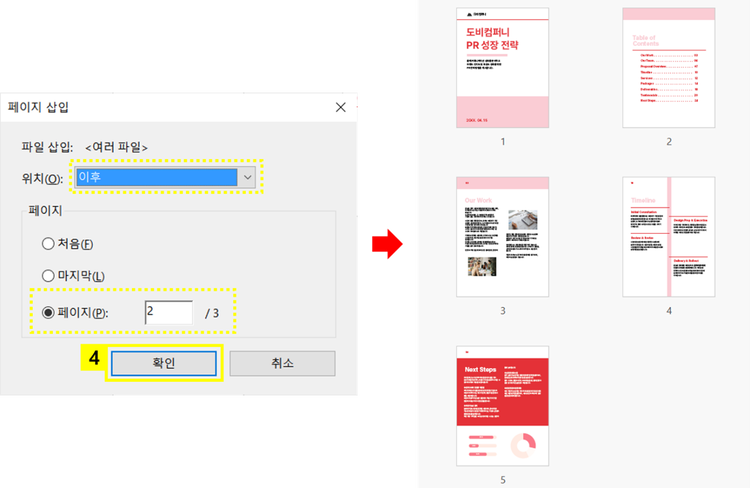Click the total page count text / 3
The image size is (750, 488).
212,313
